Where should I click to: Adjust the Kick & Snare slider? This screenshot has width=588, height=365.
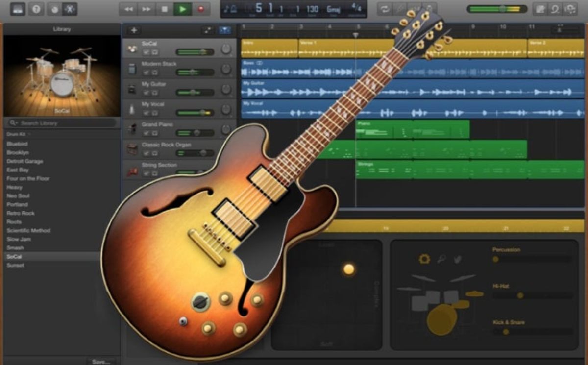coord(533,332)
